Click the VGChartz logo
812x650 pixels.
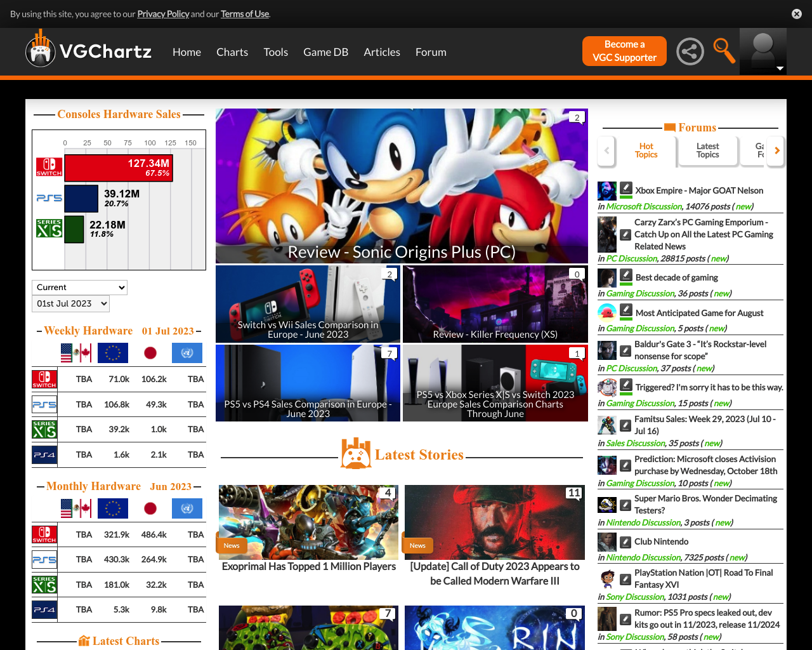coord(89,50)
